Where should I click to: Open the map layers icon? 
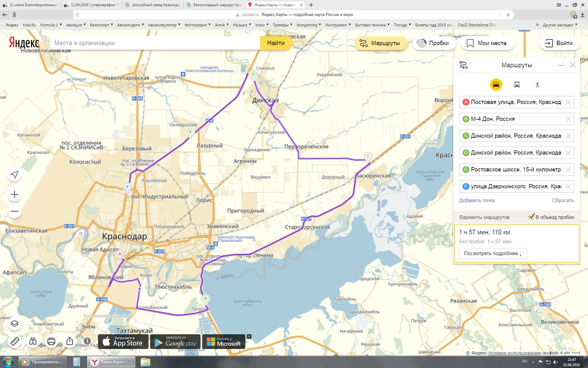pos(14,324)
